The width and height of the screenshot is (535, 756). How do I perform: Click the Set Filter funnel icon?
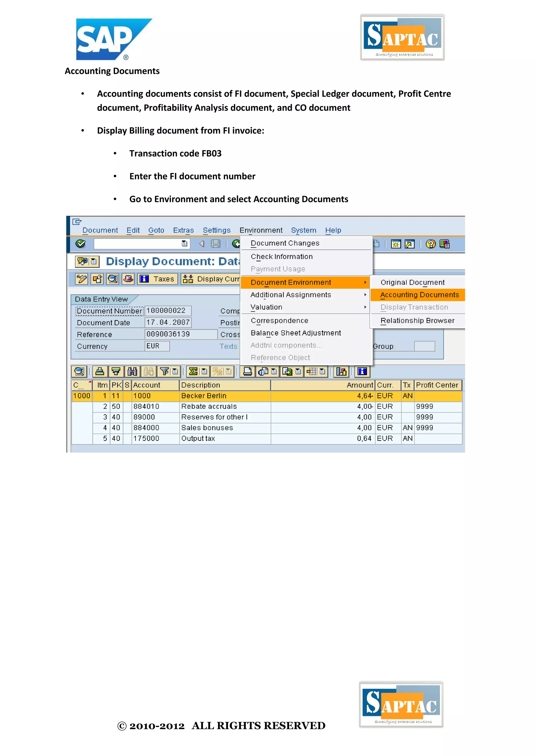(164, 372)
